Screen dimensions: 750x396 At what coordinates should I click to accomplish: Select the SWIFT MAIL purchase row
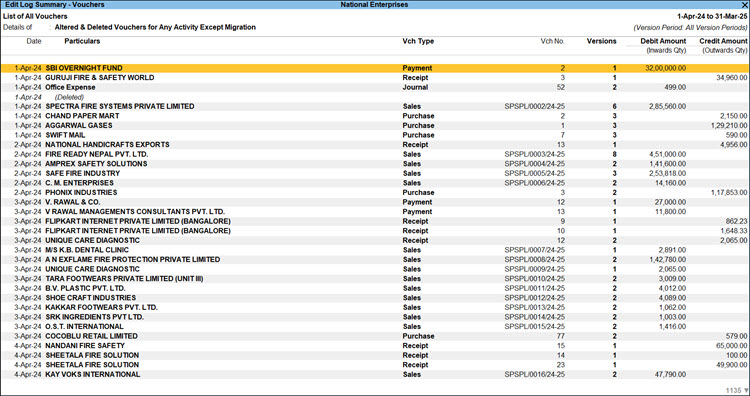(375, 135)
